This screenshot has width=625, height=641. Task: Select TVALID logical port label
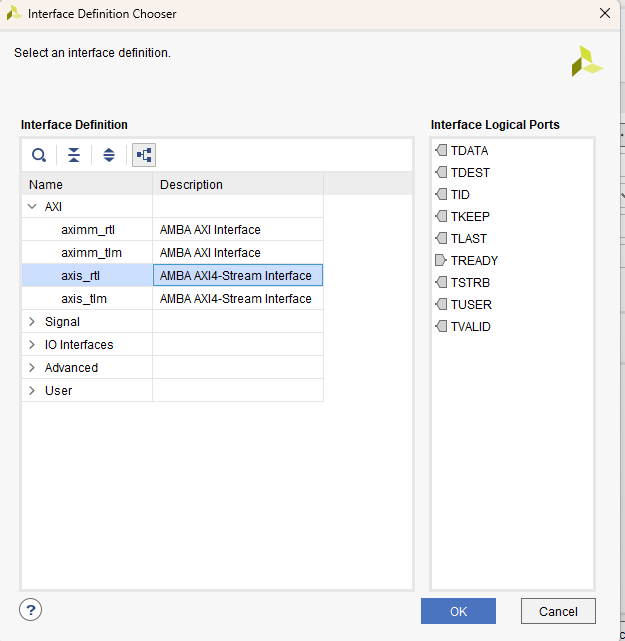pos(470,327)
